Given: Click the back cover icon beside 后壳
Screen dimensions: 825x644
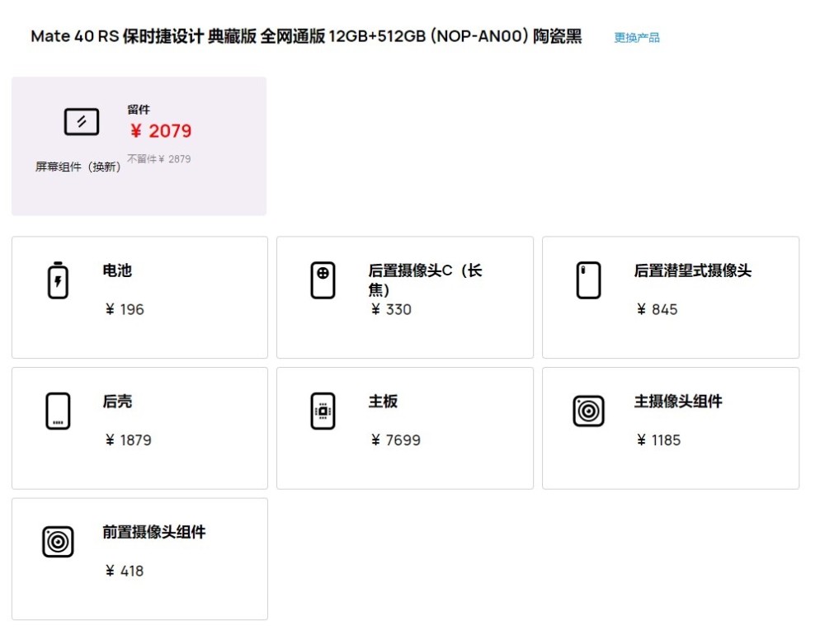Looking at the screenshot, I should (x=58, y=410).
